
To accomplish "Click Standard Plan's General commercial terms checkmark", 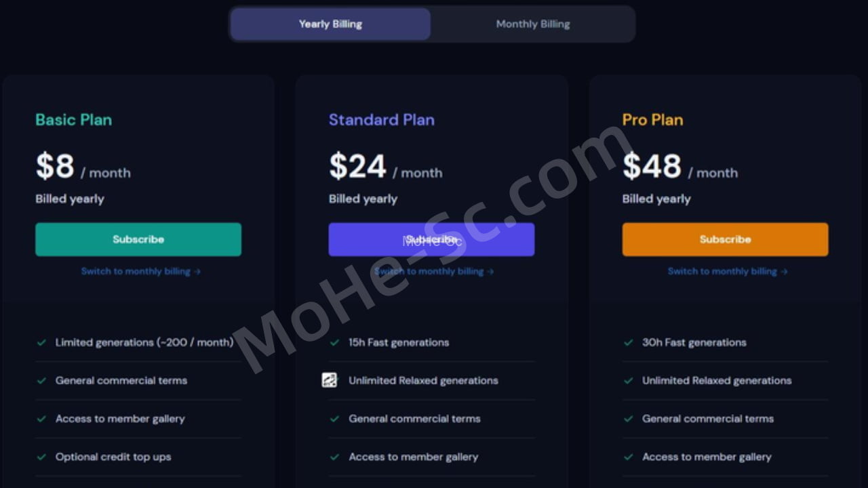I will [334, 419].
